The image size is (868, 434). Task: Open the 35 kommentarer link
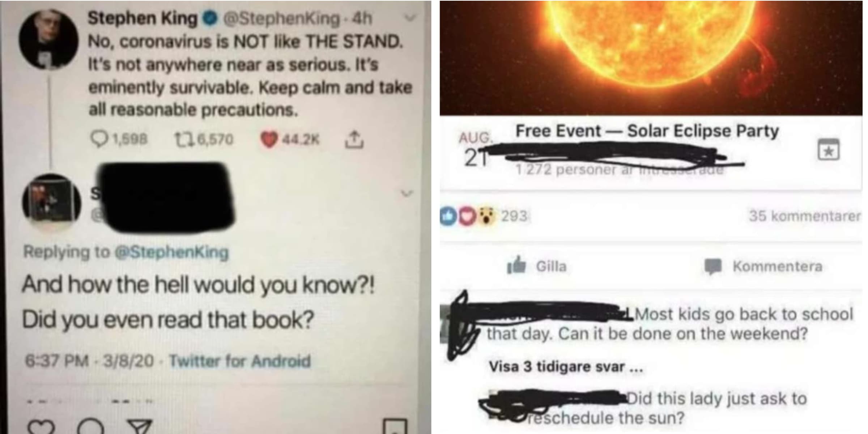point(805,216)
